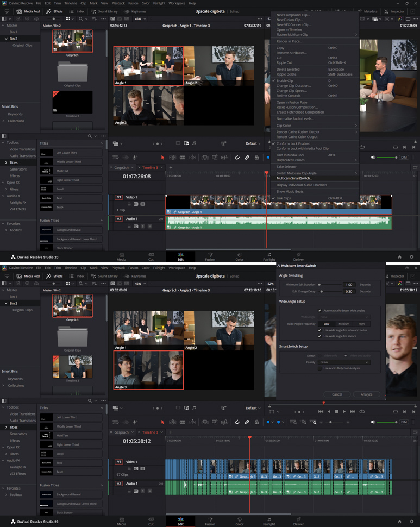Open the Quality dropdown set to Faster
Screen dimensions: 420x527
click(344, 362)
